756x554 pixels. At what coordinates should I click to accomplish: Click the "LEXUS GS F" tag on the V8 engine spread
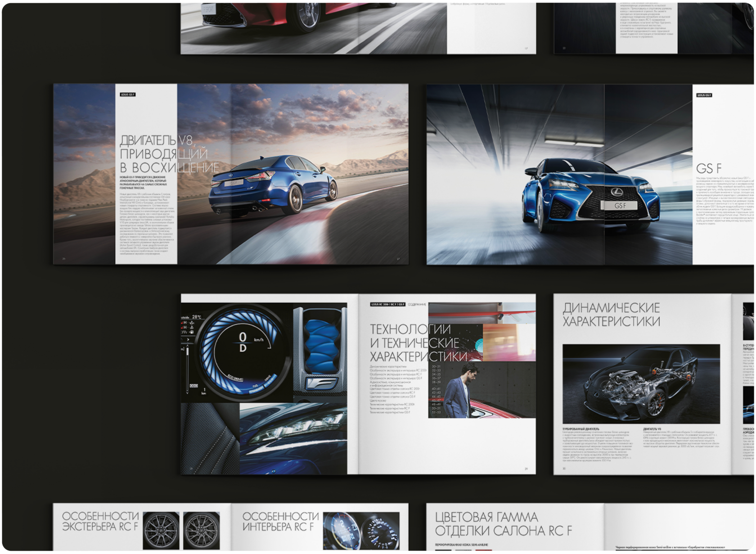point(127,95)
